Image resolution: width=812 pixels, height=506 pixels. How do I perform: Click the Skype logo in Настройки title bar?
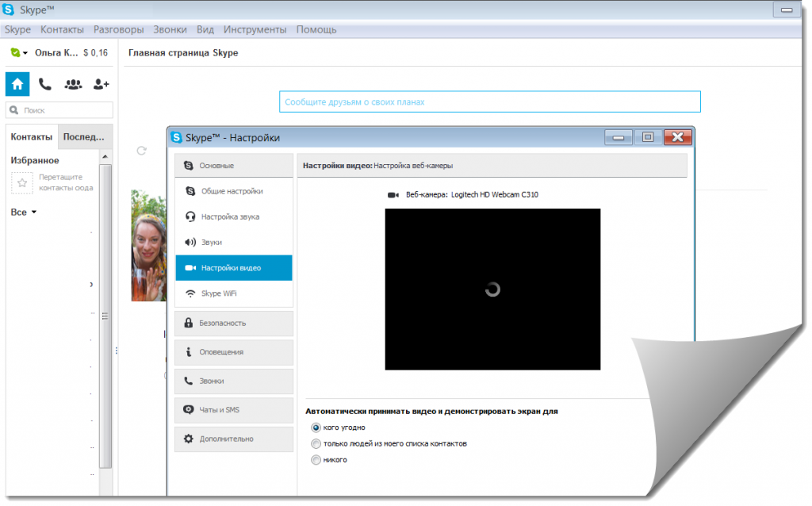[177, 137]
